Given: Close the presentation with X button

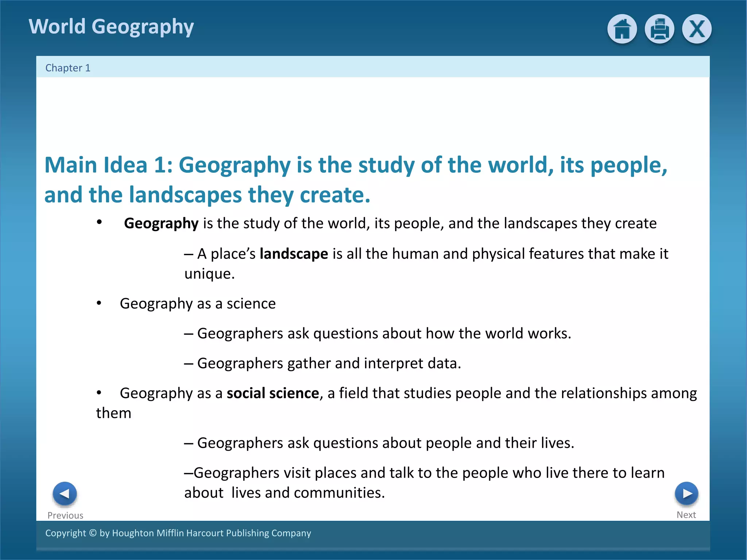Looking at the screenshot, I should point(697,29).
